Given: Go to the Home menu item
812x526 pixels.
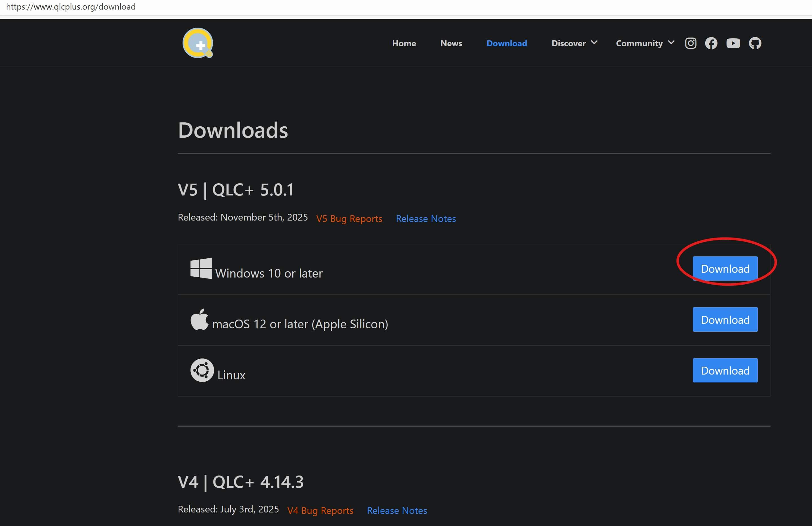Looking at the screenshot, I should coord(404,43).
